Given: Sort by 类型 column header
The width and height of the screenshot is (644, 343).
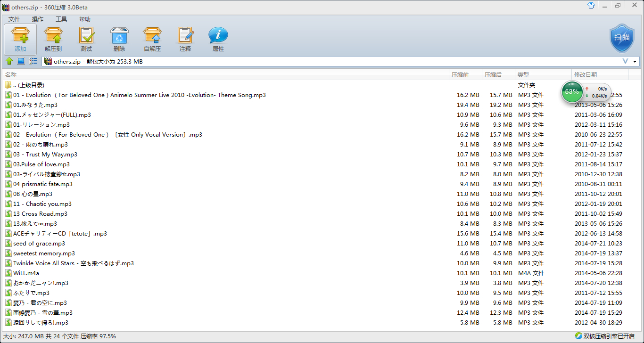Looking at the screenshot, I should tap(543, 75).
